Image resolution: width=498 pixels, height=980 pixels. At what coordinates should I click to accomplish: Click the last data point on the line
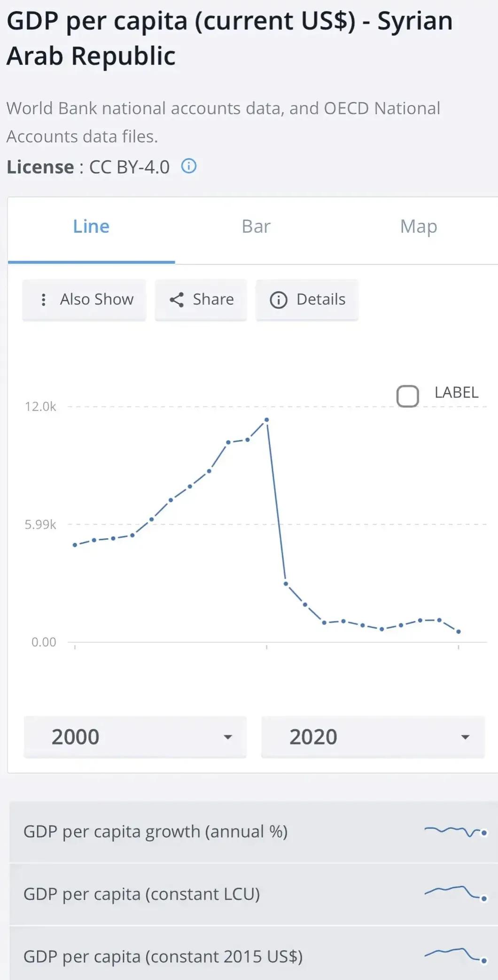point(459,632)
